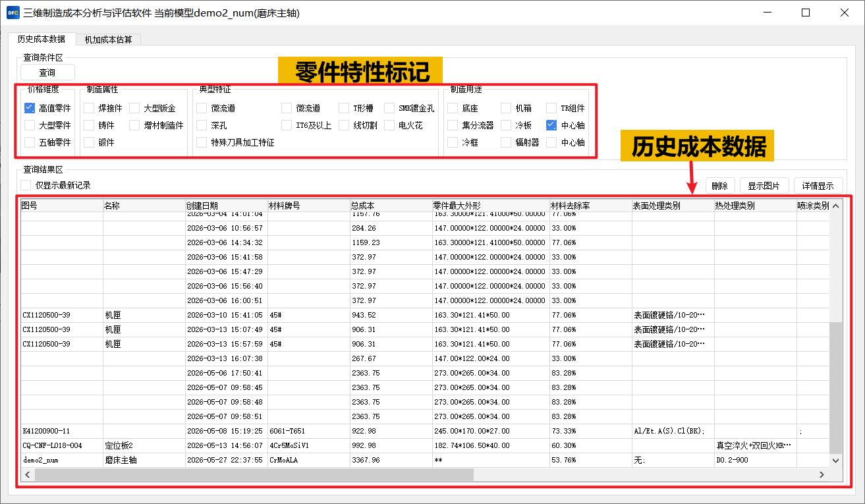Click the horizontal scrollbar thumb of results table
The height and width of the screenshot is (504, 865).
[254, 474]
